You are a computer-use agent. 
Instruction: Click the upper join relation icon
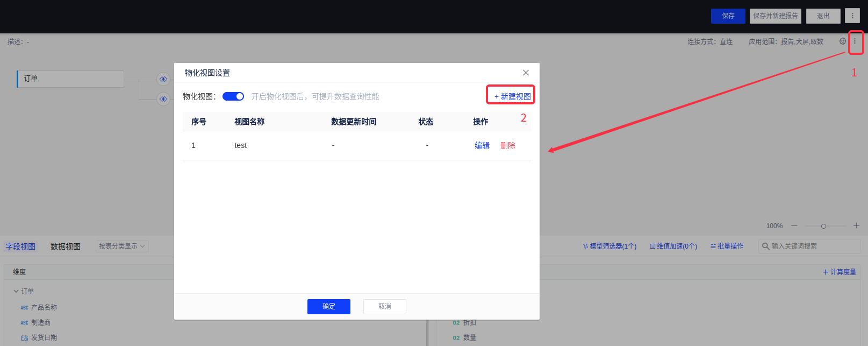coord(163,80)
